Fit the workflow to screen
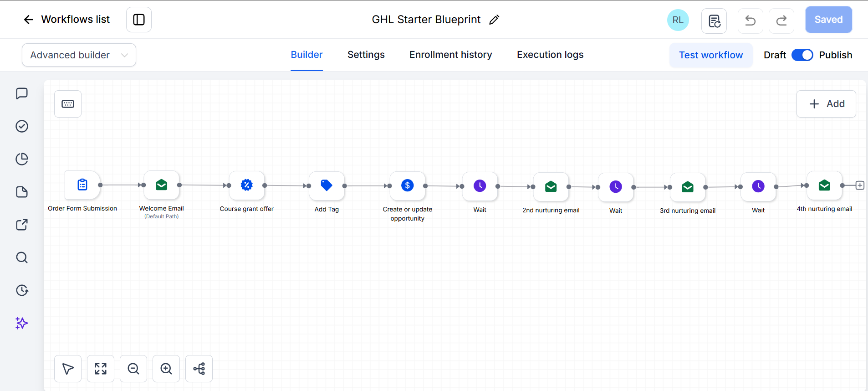 tap(101, 369)
